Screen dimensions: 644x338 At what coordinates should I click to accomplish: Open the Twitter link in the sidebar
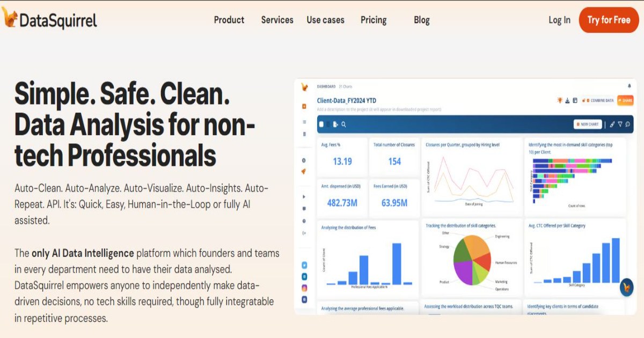[304, 265]
